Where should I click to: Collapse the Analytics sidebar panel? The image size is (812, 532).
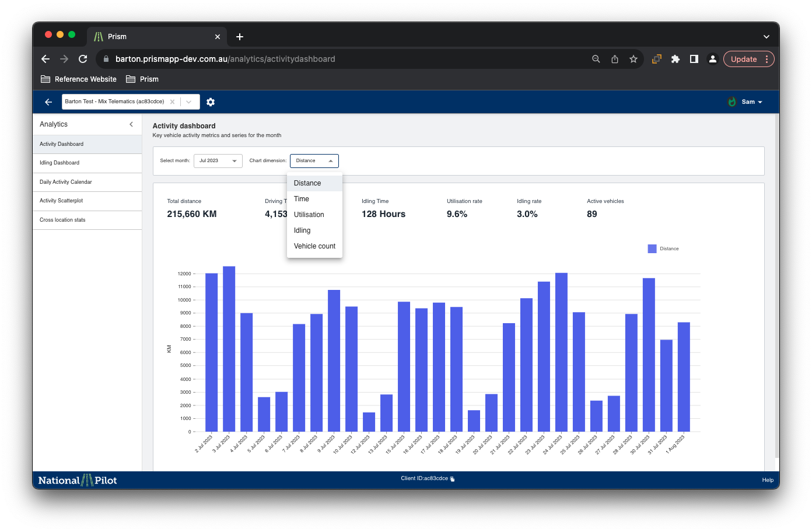point(131,124)
